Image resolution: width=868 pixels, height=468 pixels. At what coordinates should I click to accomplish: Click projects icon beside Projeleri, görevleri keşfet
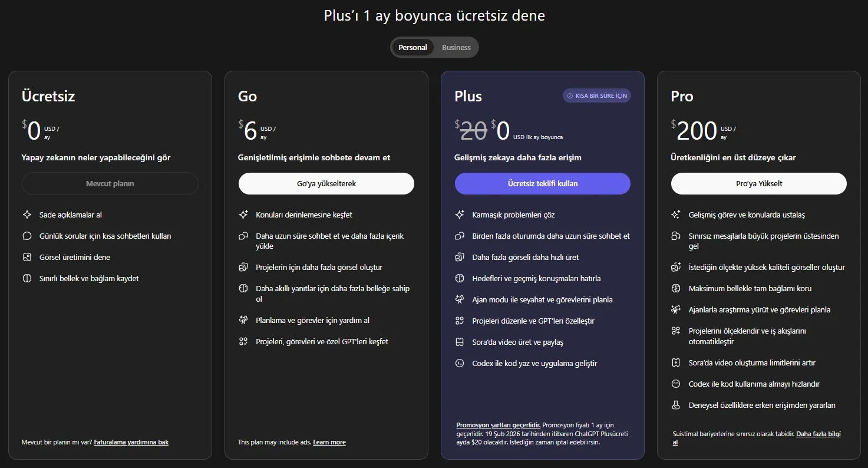[243, 342]
